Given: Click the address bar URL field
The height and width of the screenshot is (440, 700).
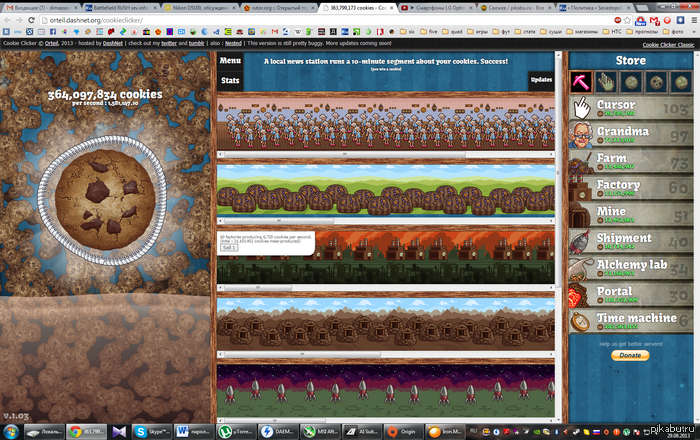Looking at the screenshot, I should click(x=326, y=20).
